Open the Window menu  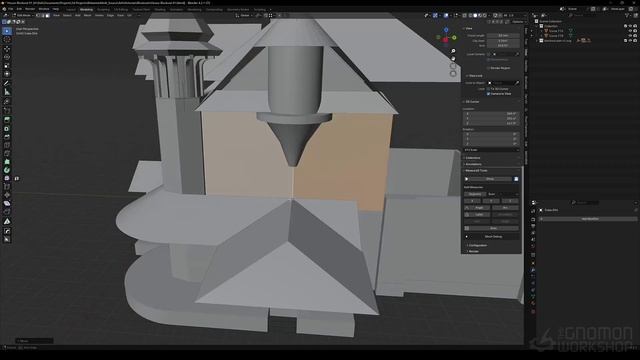44,9
